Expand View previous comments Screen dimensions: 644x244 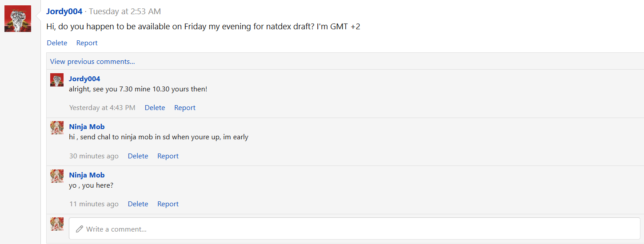pyautogui.click(x=92, y=62)
